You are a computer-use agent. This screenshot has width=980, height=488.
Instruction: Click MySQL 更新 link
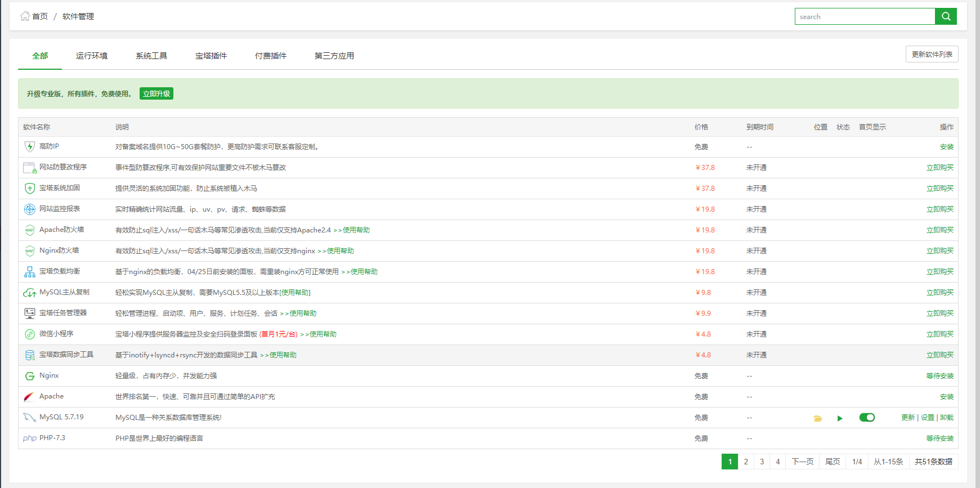[x=908, y=418]
